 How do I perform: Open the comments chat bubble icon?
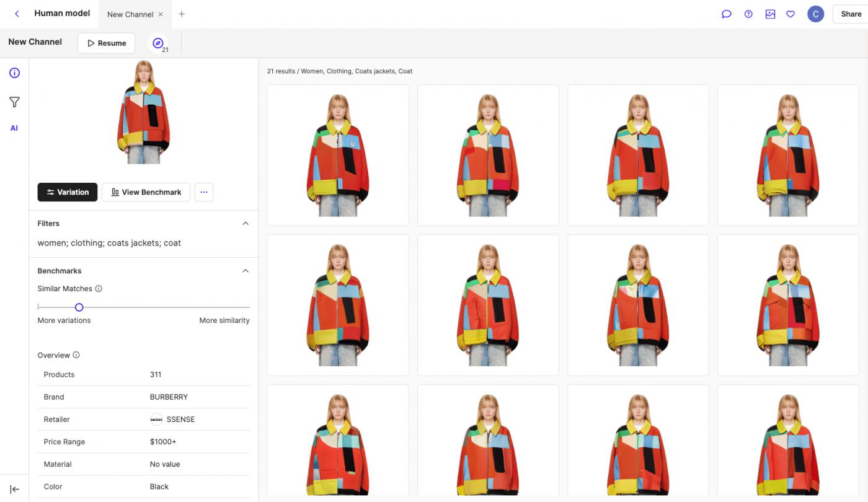[727, 14]
